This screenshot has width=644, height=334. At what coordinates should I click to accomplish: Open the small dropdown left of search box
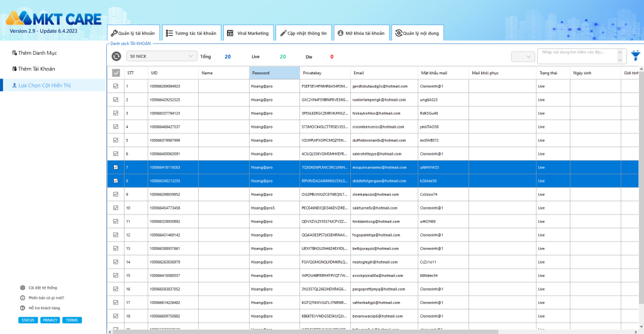(x=523, y=57)
